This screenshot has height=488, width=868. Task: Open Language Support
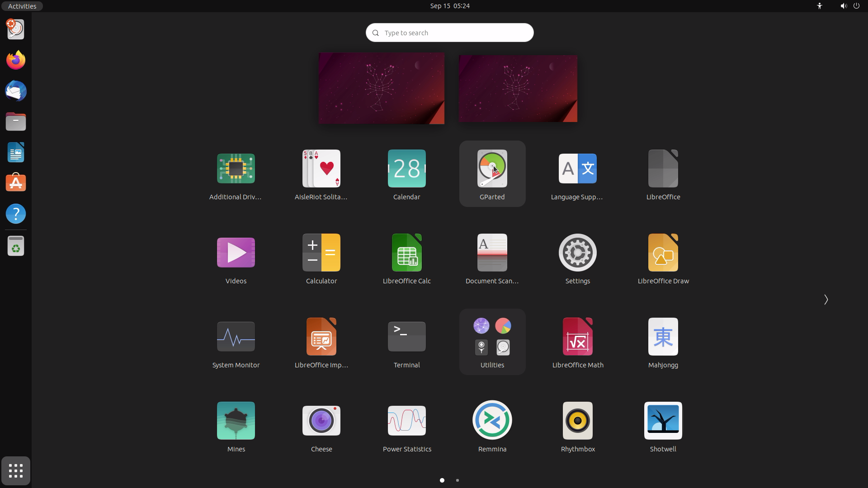[x=577, y=174]
